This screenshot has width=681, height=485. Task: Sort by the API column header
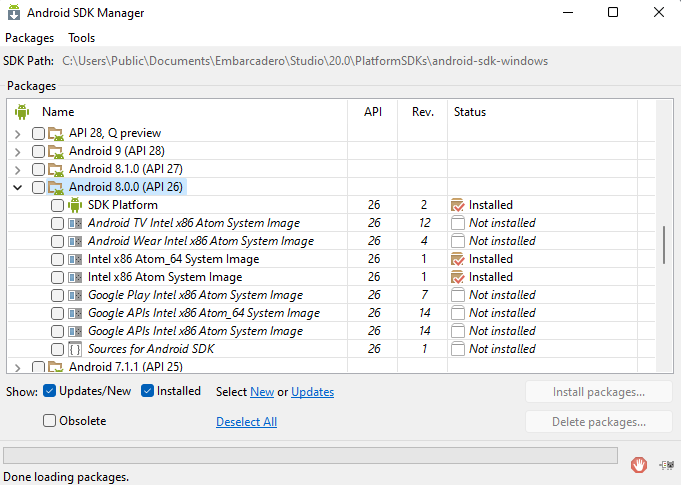tap(373, 112)
